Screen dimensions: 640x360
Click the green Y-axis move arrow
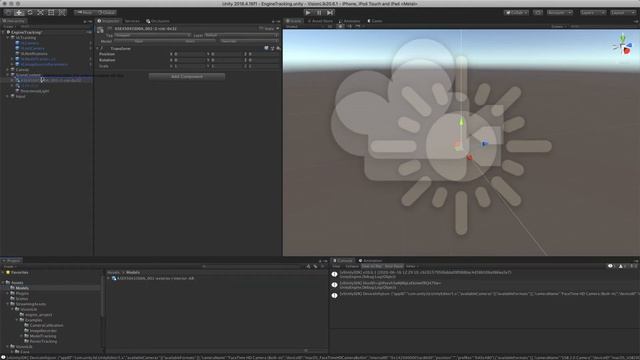(x=461, y=122)
